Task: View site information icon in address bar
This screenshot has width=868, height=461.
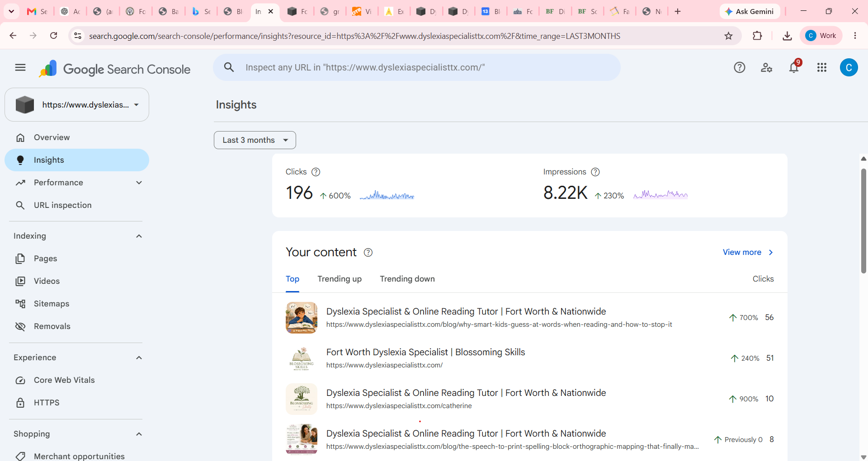Action: pyautogui.click(x=78, y=36)
